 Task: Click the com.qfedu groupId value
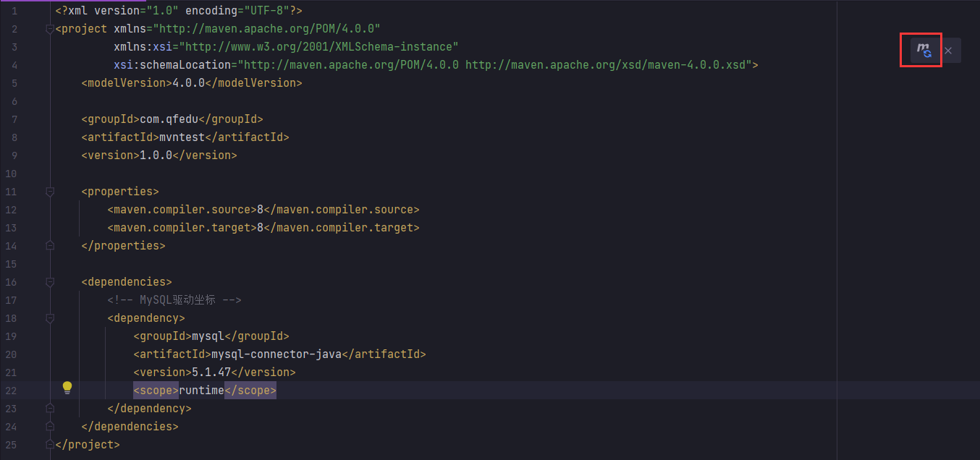(x=169, y=119)
